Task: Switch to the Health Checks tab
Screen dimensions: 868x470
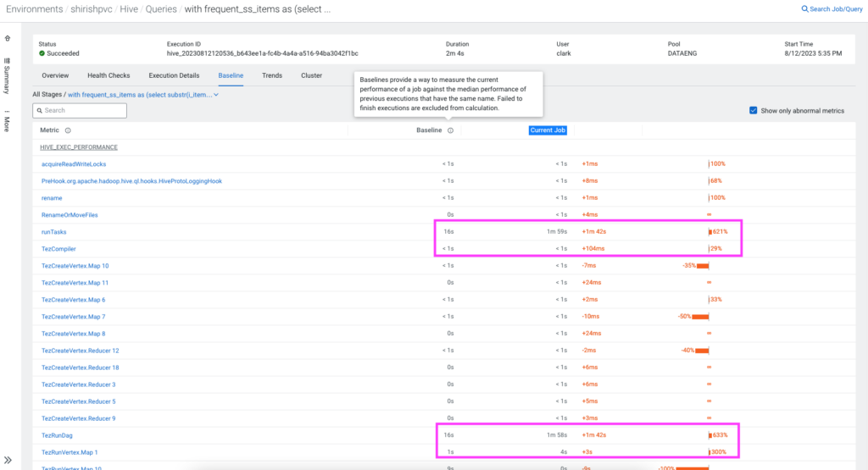Action: pos(108,75)
